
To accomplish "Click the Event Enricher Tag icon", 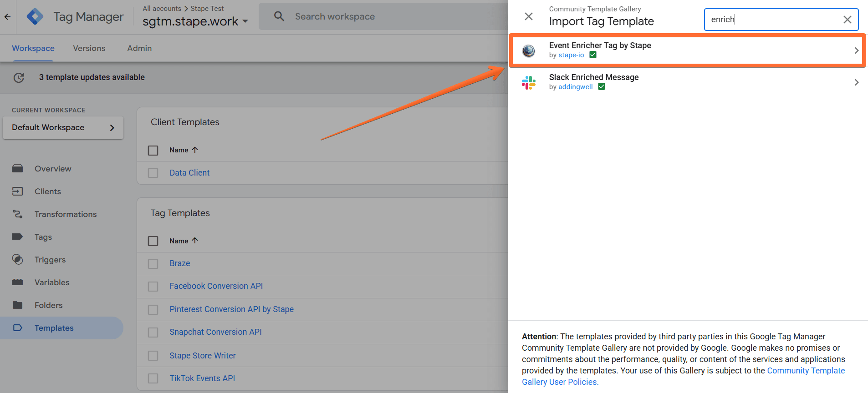I will [529, 50].
